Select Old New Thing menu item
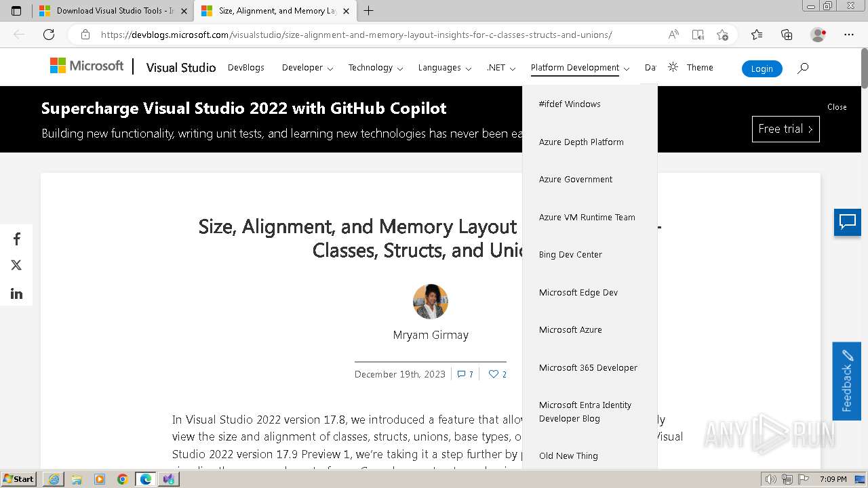The width and height of the screenshot is (868, 488). pos(590,455)
